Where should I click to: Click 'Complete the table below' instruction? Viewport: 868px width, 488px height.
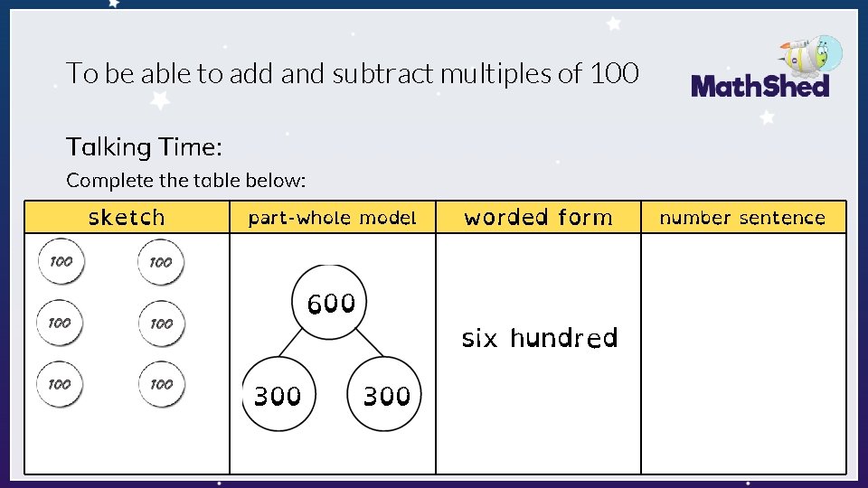pyautogui.click(x=186, y=181)
